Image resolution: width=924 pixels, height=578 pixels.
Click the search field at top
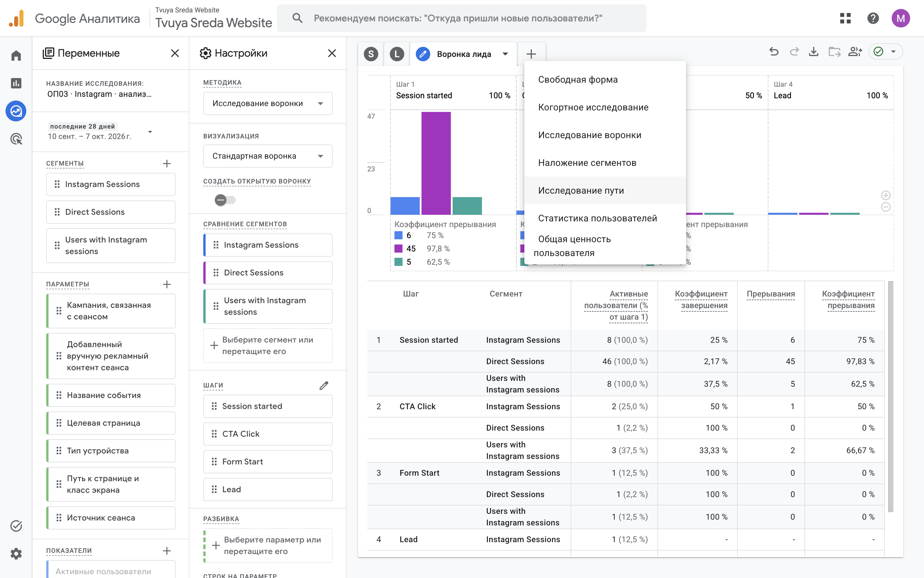[462, 18]
